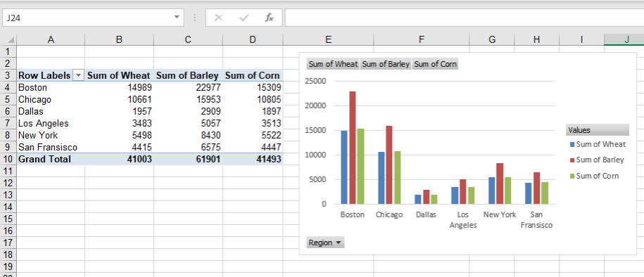
Task: Click the cell with value 10661
Action: [119, 99]
